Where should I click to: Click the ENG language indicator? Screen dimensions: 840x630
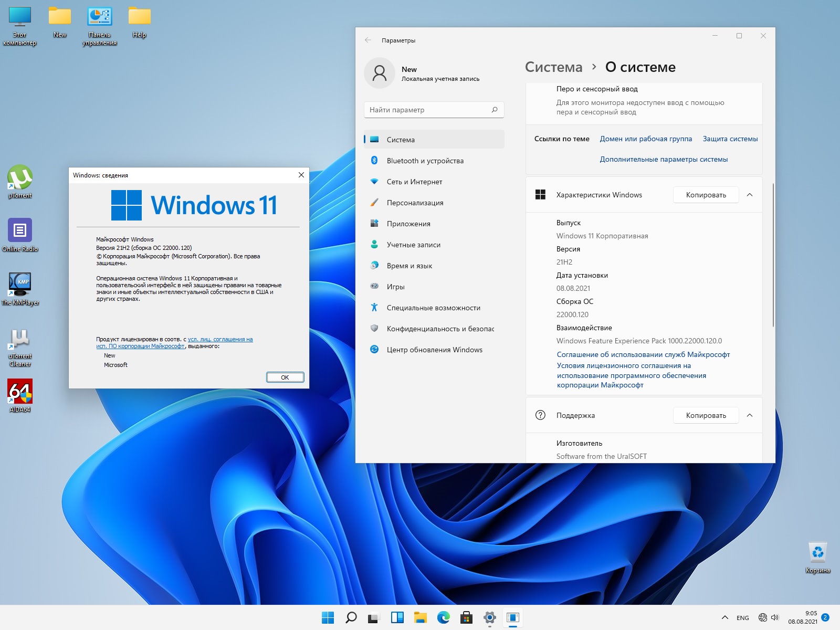point(742,618)
